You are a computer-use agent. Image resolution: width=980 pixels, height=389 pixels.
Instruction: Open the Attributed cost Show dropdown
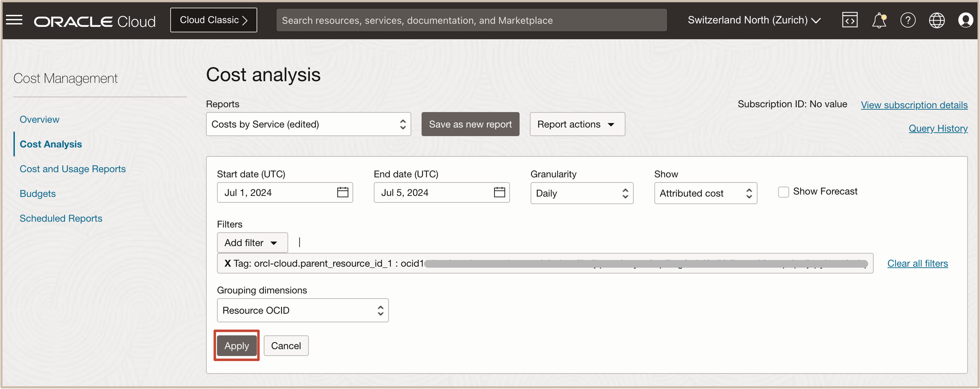click(x=705, y=193)
